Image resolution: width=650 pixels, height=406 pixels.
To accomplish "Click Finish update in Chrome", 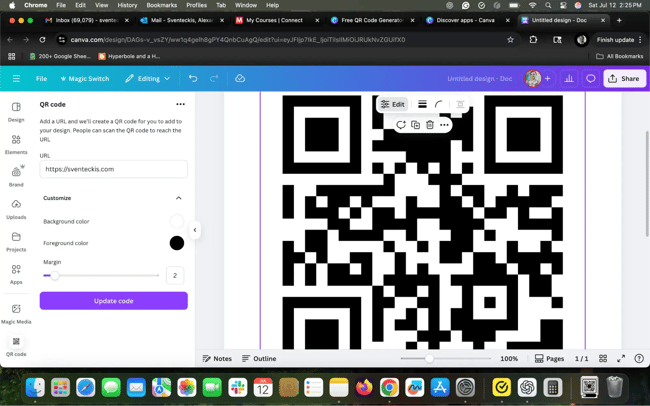I will 615,40.
